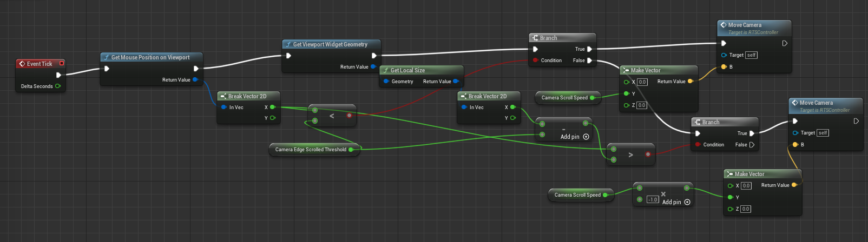
Task: Click exec output pin of Get Viewport Widget Geometry
Action: click(x=374, y=56)
